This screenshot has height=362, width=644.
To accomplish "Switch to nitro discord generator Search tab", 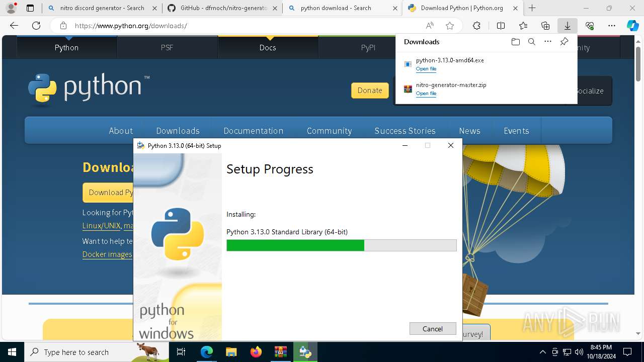I will click(x=102, y=8).
